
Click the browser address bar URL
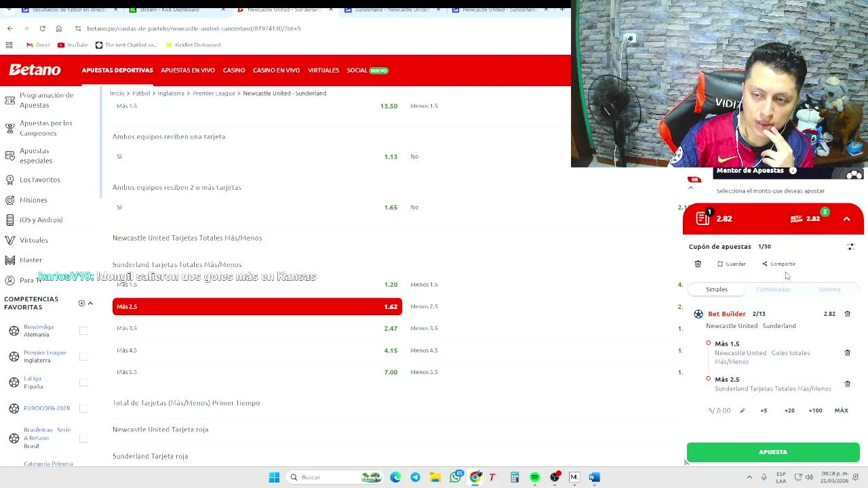click(194, 28)
